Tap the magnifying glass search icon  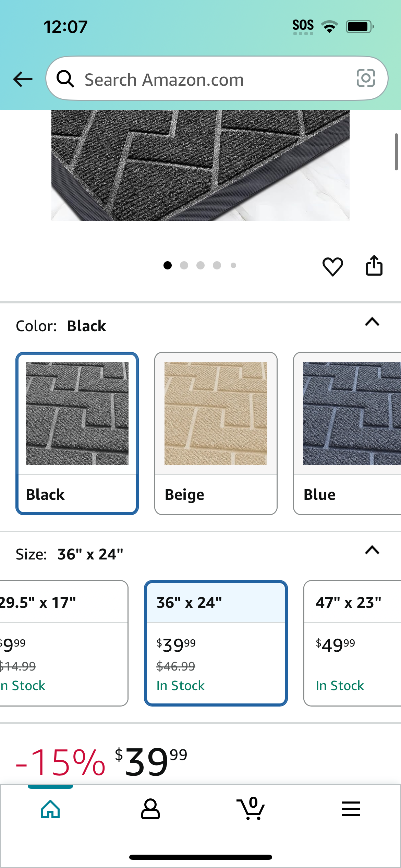(65, 79)
